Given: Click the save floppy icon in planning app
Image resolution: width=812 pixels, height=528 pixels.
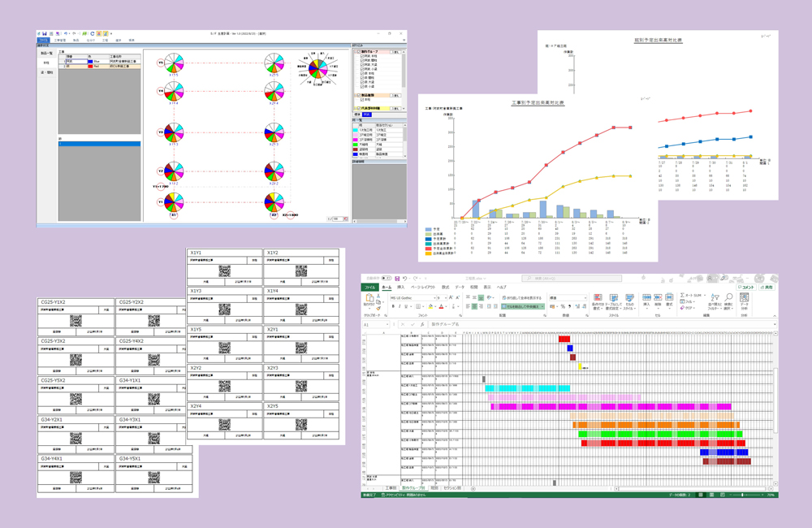Looking at the screenshot, I should 45,33.
